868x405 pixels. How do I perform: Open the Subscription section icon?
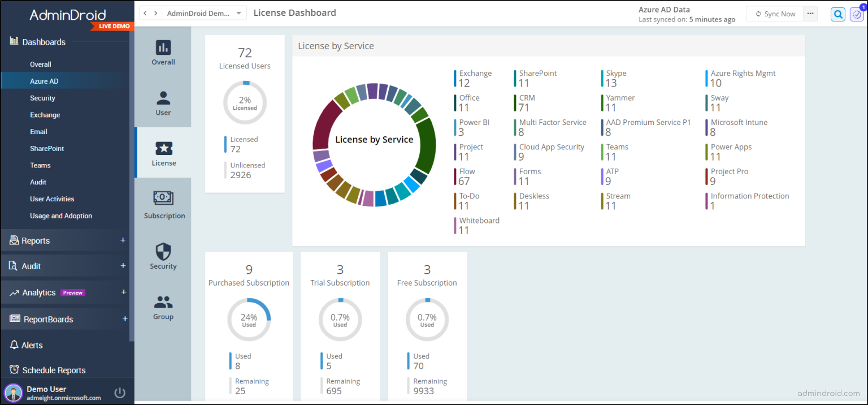[x=164, y=204]
